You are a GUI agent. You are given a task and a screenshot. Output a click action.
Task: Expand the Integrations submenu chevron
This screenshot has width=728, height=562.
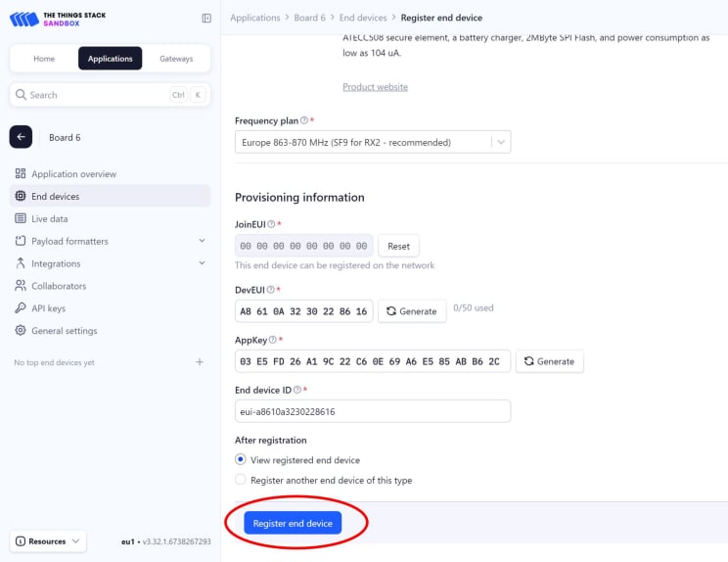coord(202,262)
